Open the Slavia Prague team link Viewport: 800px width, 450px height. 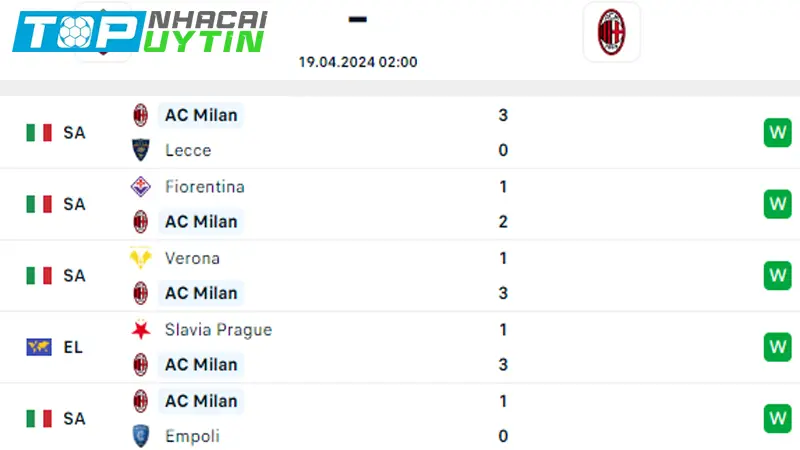(218, 329)
